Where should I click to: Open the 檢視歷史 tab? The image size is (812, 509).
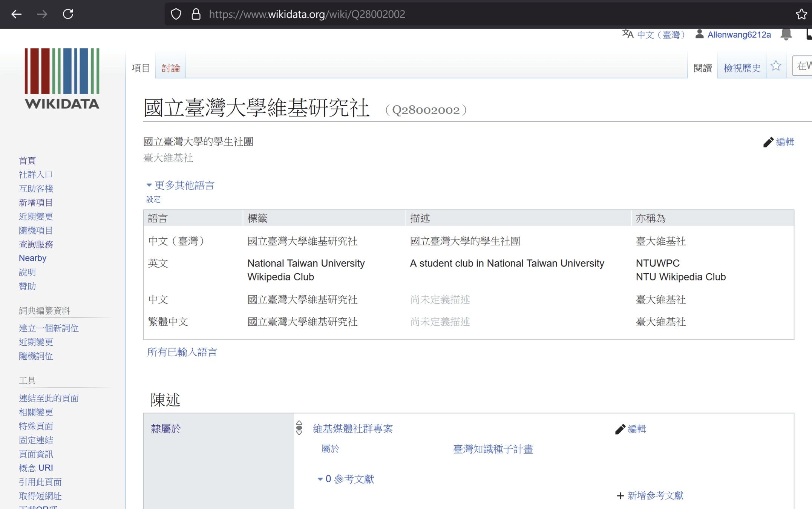click(x=742, y=68)
